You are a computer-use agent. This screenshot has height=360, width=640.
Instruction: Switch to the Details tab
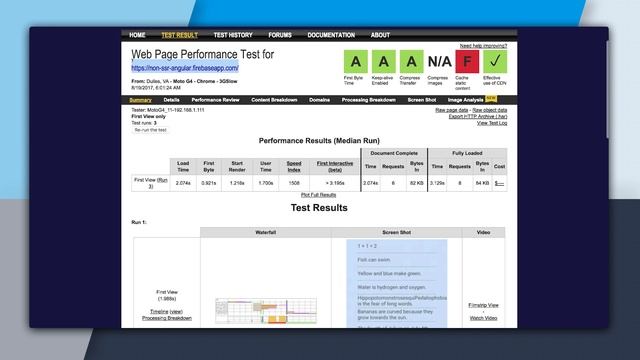pos(171,100)
